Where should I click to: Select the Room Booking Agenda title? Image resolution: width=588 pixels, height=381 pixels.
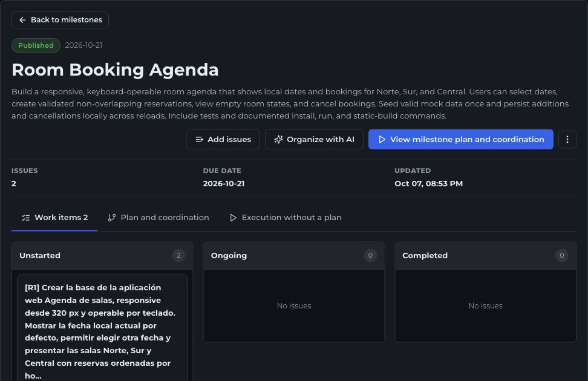click(115, 70)
